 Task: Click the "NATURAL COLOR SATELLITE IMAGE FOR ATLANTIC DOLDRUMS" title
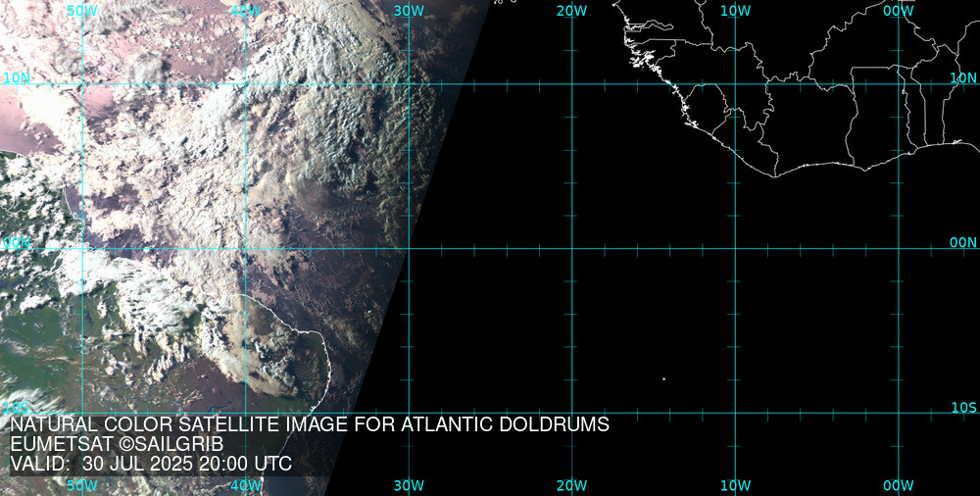click(x=310, y=424)
